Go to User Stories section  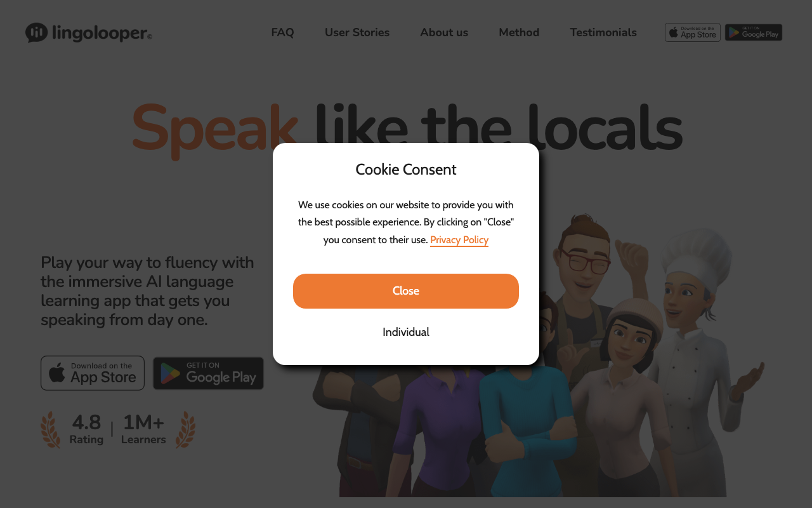pyautogui.click(x=357, y=32)
